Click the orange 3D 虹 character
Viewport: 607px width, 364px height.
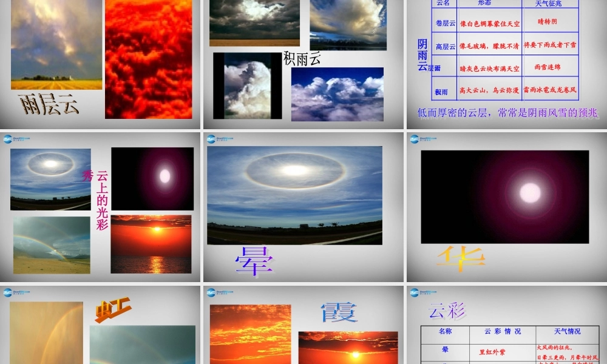(x=113, y=309)
